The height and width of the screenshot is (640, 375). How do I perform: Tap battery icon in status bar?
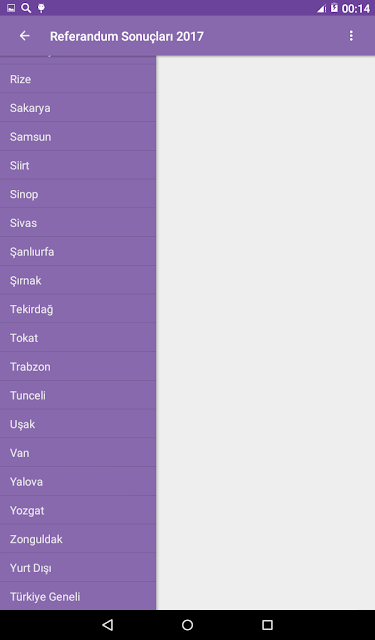334,8
